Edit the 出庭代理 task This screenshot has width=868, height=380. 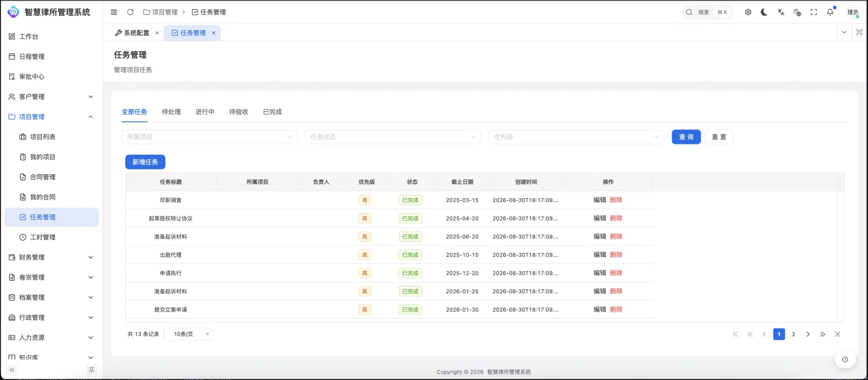pyautogui.click(x=599, y=255)
